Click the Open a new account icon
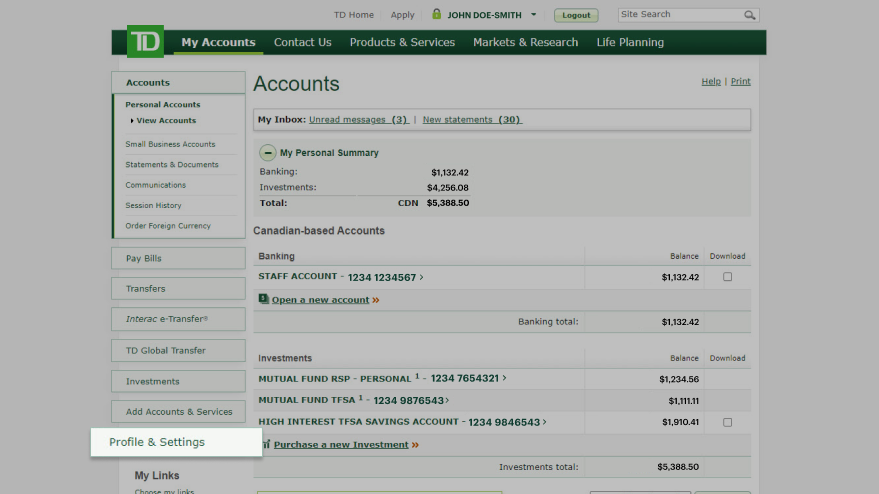The width and height of the screenshot is (879, 494). [x=263, y=299]
